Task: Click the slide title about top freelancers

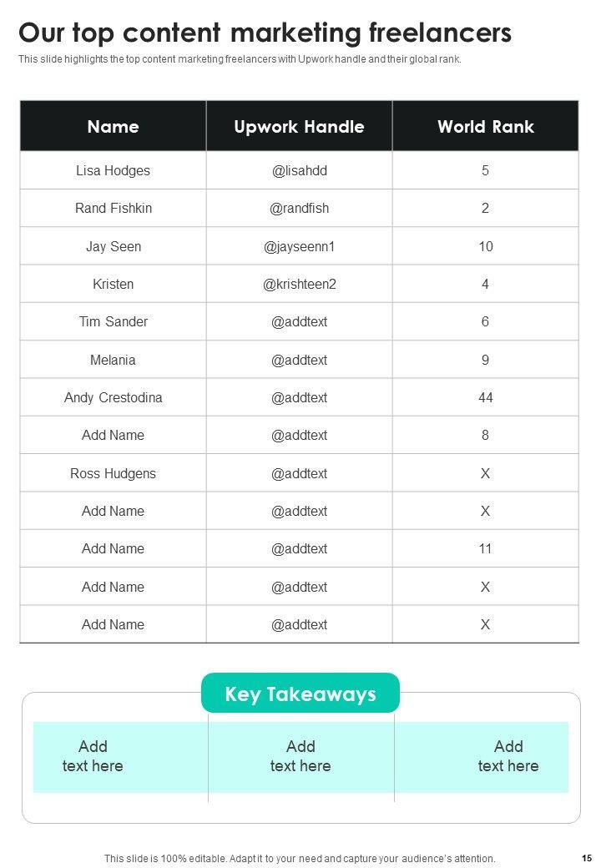Action: point(265,33)
